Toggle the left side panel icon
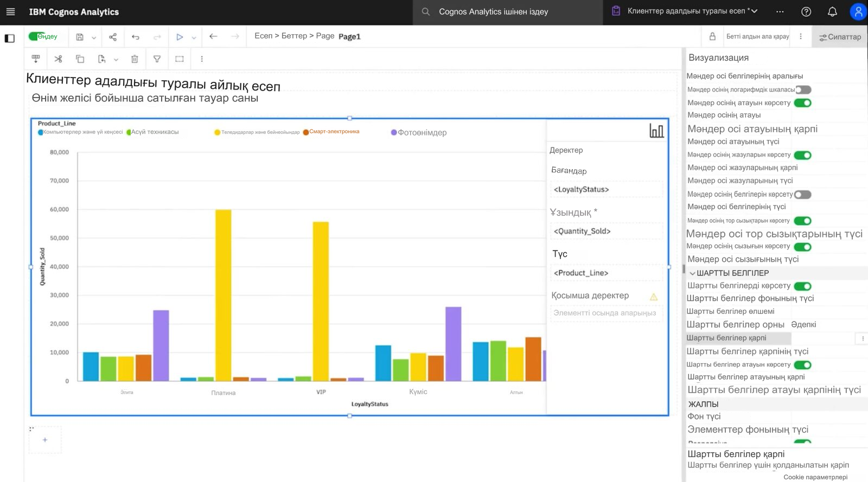 (x=9, y=38)
